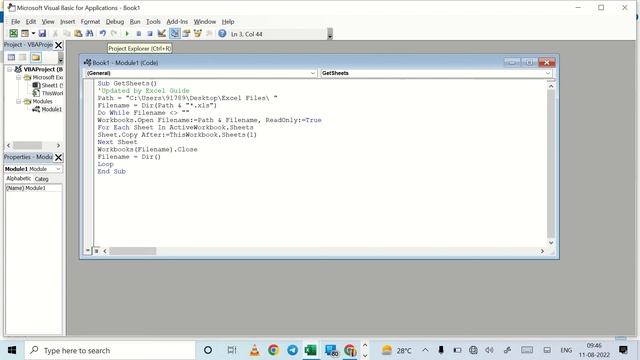Open Google Chrome from the taskbar

pyautogui.click(x=273, y=350)
